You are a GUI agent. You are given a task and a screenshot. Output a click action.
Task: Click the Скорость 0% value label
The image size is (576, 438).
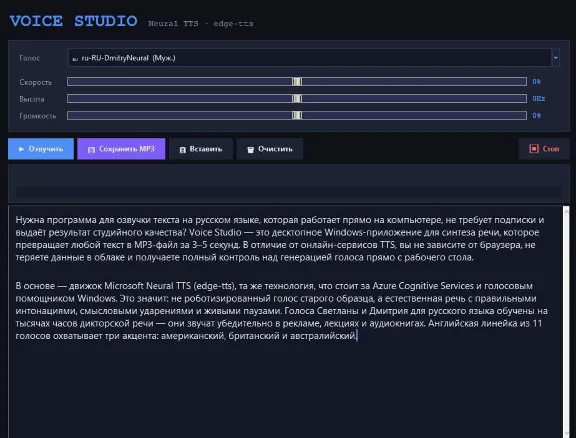536,82
